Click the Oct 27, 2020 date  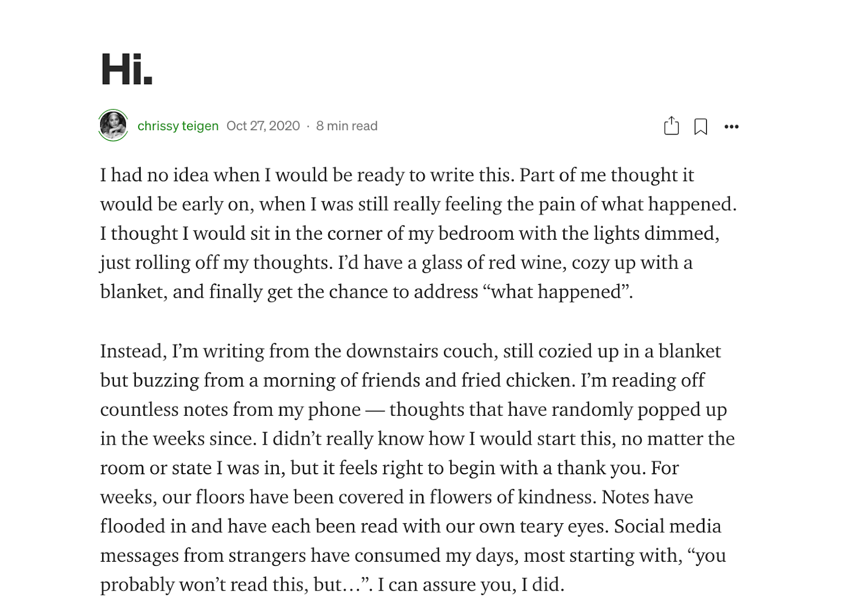click(x=263, y=126)
